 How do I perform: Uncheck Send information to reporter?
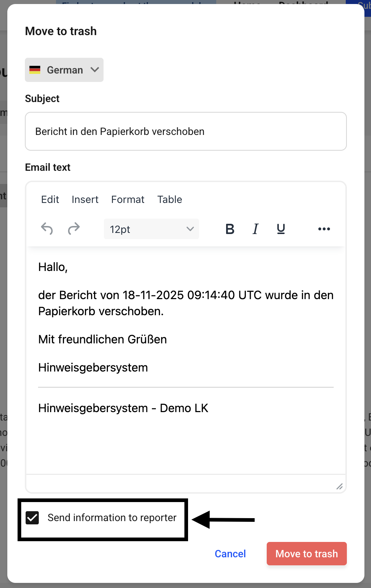click(x=32, y=518)
